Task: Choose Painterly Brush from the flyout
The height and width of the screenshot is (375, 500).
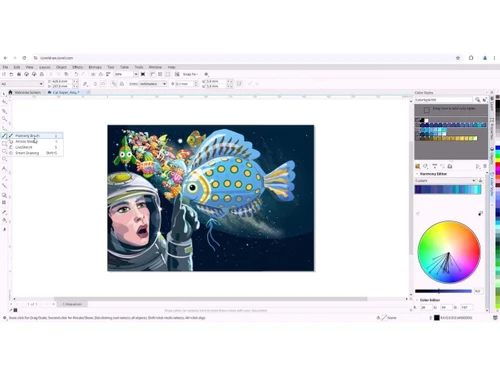Action: click(x=36, y=136)
